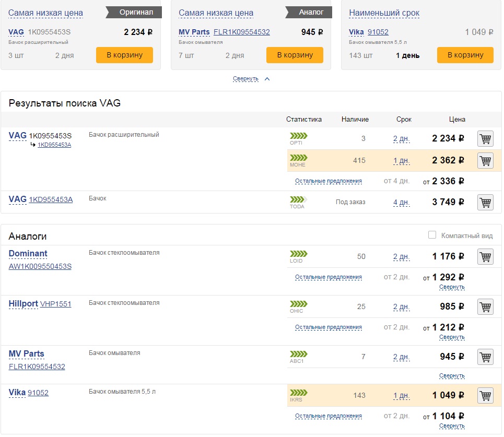Show Остальные предложения for Vika 91052
The width and height of the screenshot is (504, 437).
pos(328,416)
